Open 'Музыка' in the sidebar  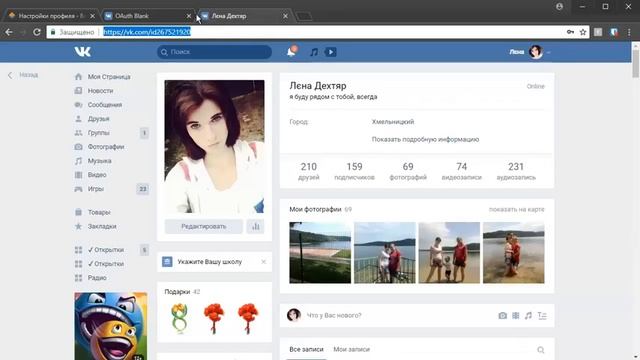(x=100, y=161)
